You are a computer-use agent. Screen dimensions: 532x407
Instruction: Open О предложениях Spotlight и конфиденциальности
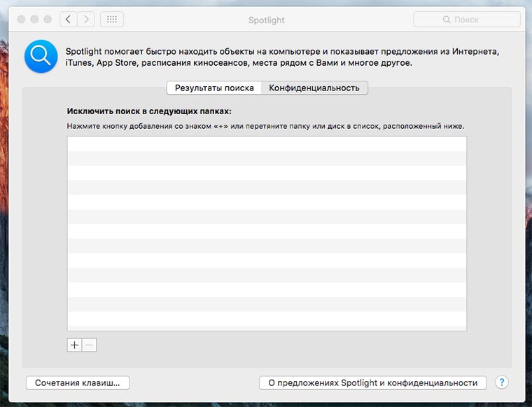click(x=373, y=383)
